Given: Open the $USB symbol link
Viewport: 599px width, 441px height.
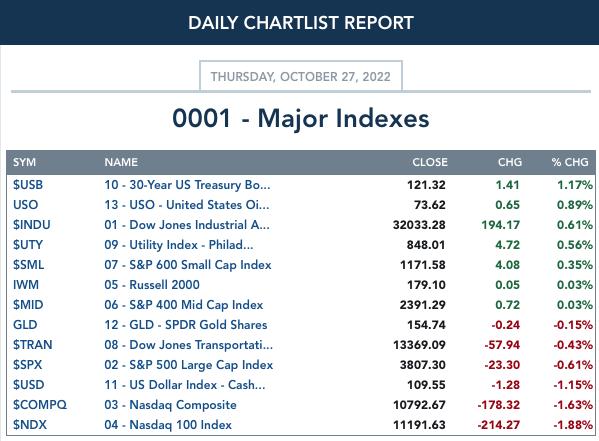Looking at the screenshot, I should pos(28,185).
